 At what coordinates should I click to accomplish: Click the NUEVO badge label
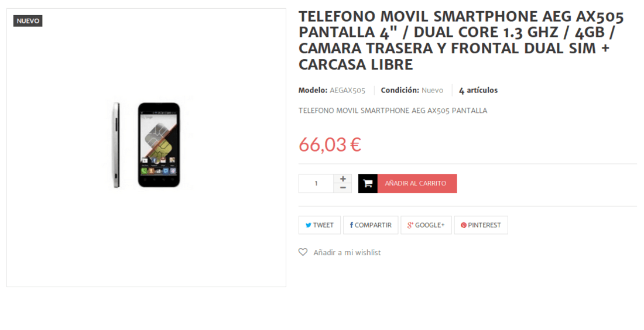pos(28,21)
